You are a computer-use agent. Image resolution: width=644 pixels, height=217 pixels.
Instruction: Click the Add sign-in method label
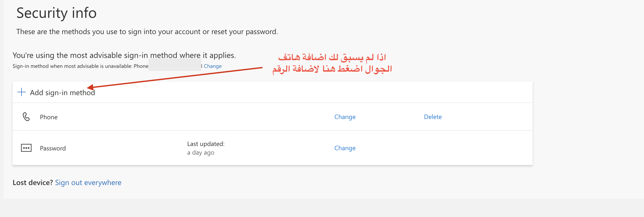(x=62, y=93)
